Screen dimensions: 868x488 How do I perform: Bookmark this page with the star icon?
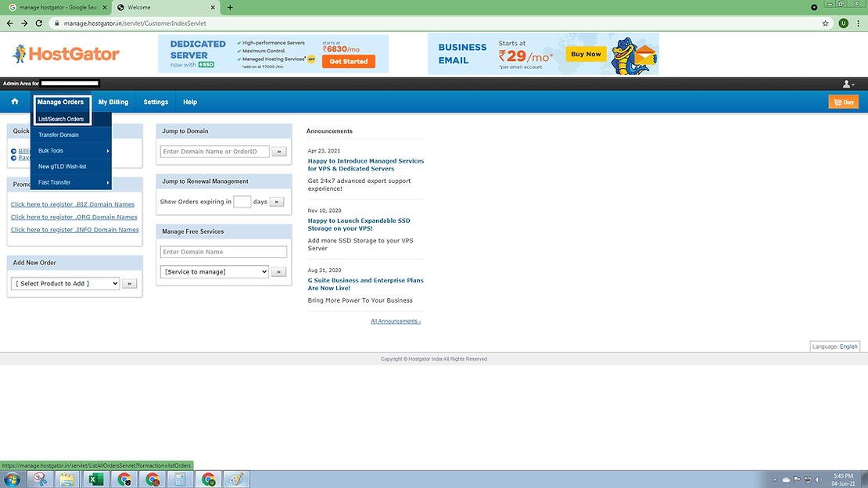pyautogui.click(x=826, y=23)
